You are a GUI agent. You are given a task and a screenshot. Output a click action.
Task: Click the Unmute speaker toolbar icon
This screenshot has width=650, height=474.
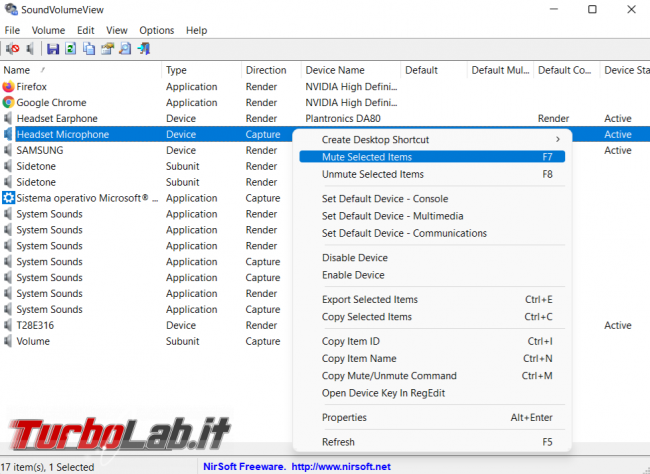[30, 49]
